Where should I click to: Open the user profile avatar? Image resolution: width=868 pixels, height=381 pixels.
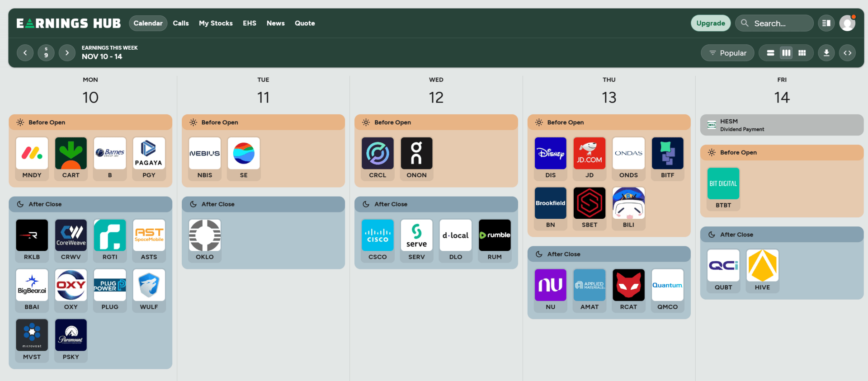tap(848, 23)
